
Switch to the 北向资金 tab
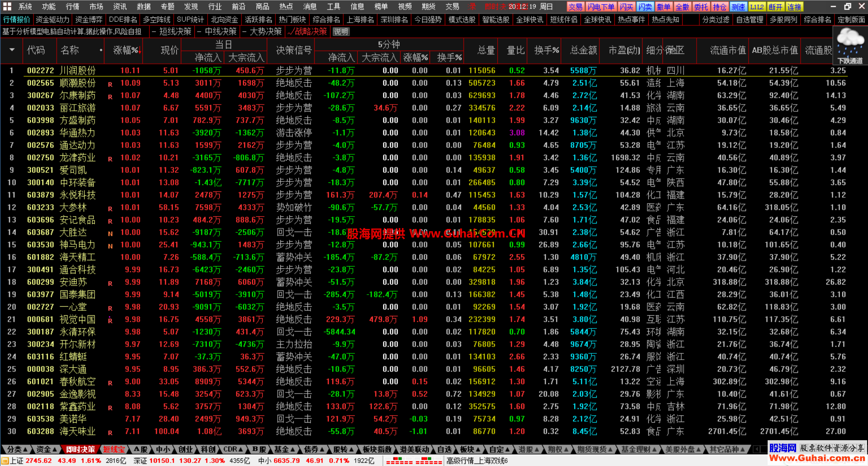(x=224, y=20)
